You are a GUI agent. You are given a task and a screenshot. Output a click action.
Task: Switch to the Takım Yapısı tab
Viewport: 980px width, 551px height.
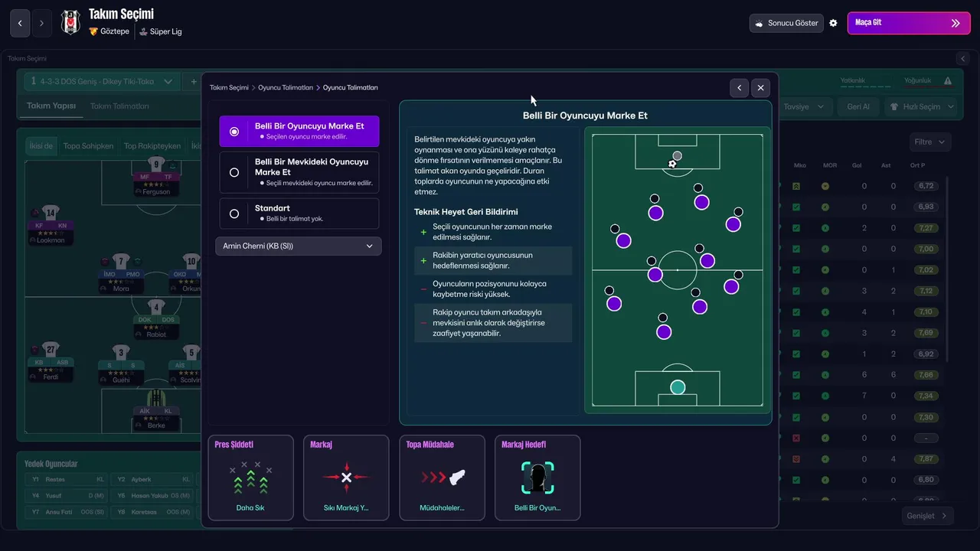[x=51, y=106]
